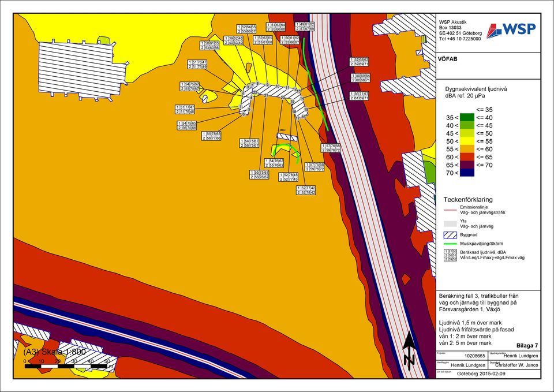Select the purple 65–70 dBA swatch
Image resolution: width=554 pixels, height=392 pixels.
point(467,165)
